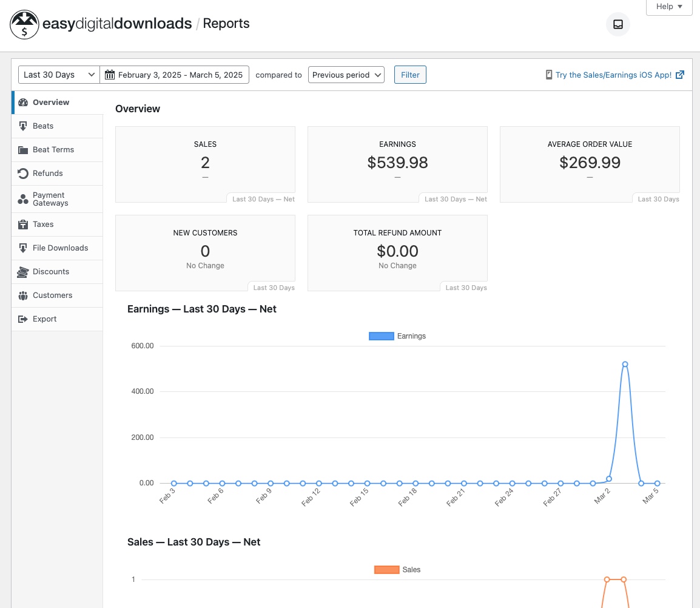The image size is (700, 608).
Task: Click the Overview dashboard icon
Action: tap(23, 103)
